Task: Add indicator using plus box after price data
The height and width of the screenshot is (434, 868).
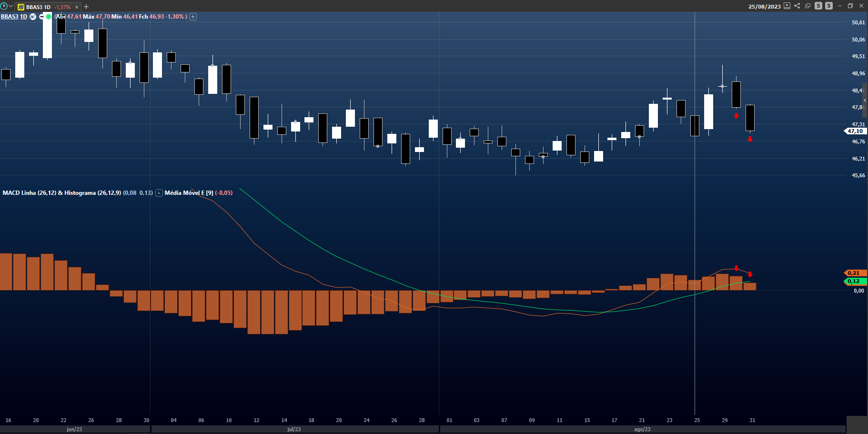Action: point(193,17)
